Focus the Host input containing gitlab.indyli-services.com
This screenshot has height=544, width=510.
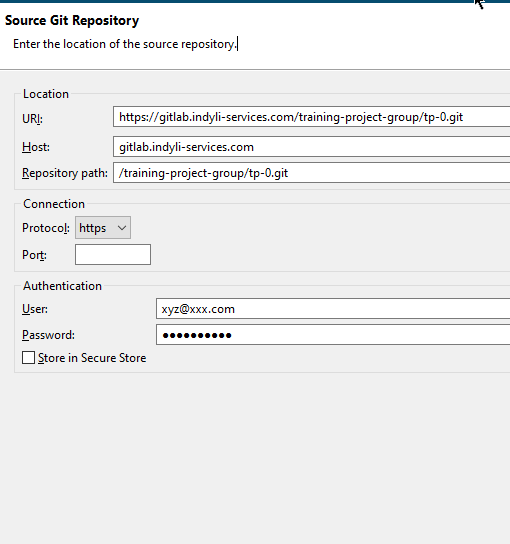click(x=311, y=147)
